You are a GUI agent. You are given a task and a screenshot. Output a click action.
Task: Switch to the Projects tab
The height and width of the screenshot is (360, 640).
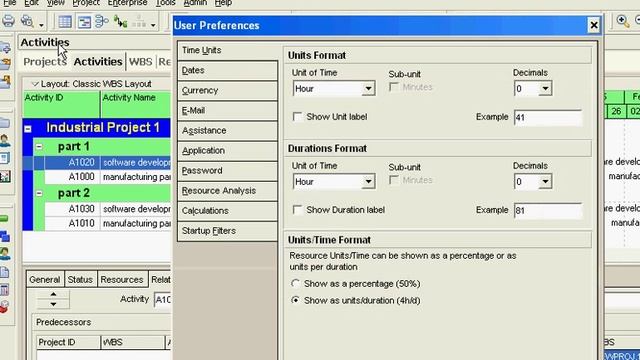pos(45,62)
